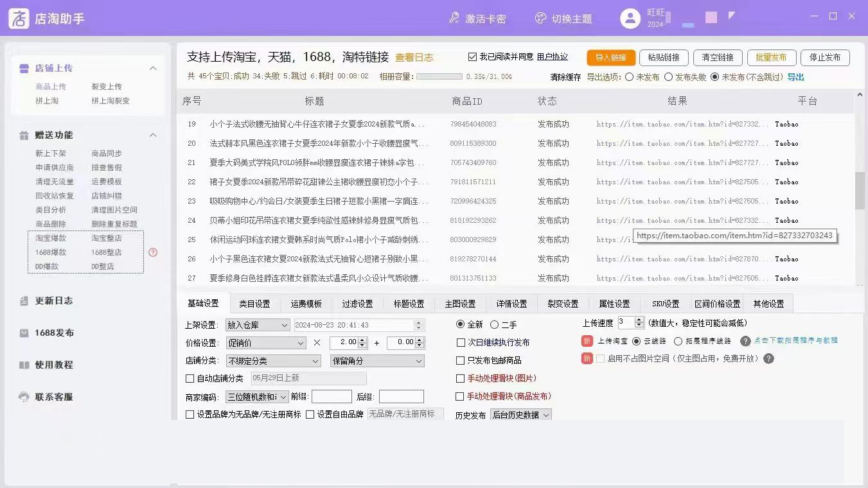Screen dimensions: 868x488
Task: Enable 手动处理滑块(商品发布) checkbox
Action: [461, 396]
